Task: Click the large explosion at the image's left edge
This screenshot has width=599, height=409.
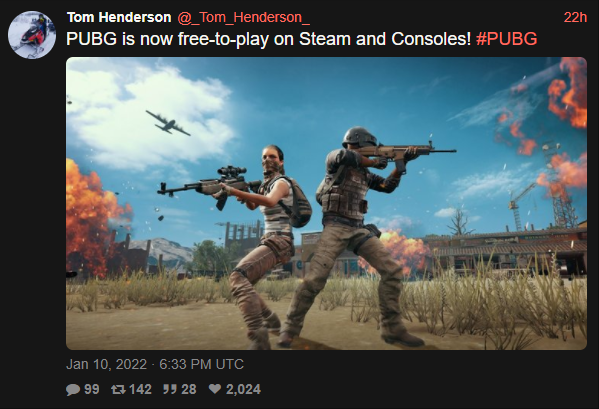Action: [x=94, y=220]
